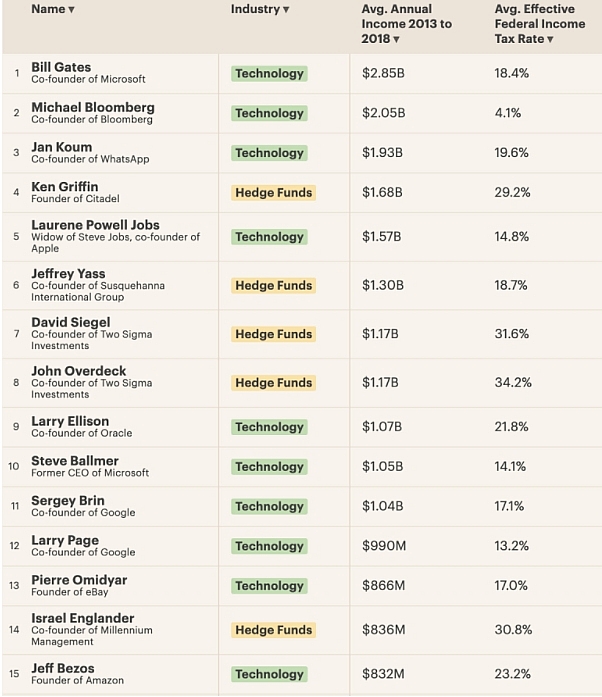Click Larry Page's $990M income cell
This screenshot has height=697, width=602.
click(x=383, y=546)
